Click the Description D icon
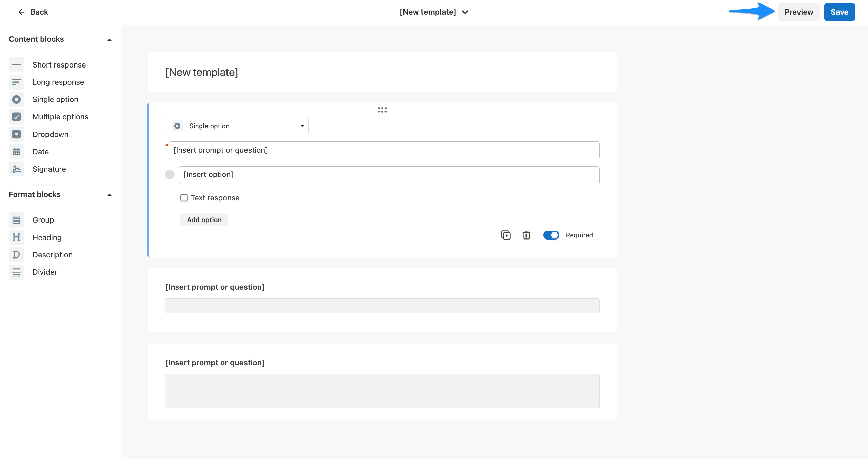 click(16, 255)
